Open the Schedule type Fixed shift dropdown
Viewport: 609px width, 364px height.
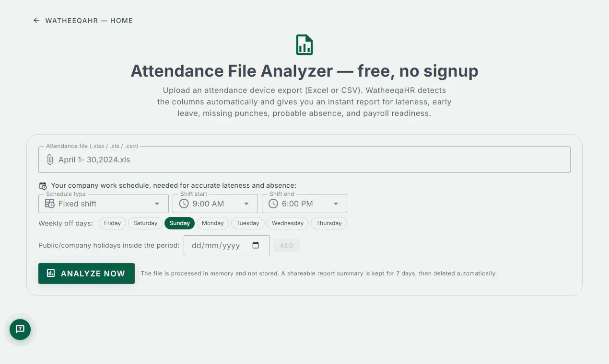(x=104, y=204)
